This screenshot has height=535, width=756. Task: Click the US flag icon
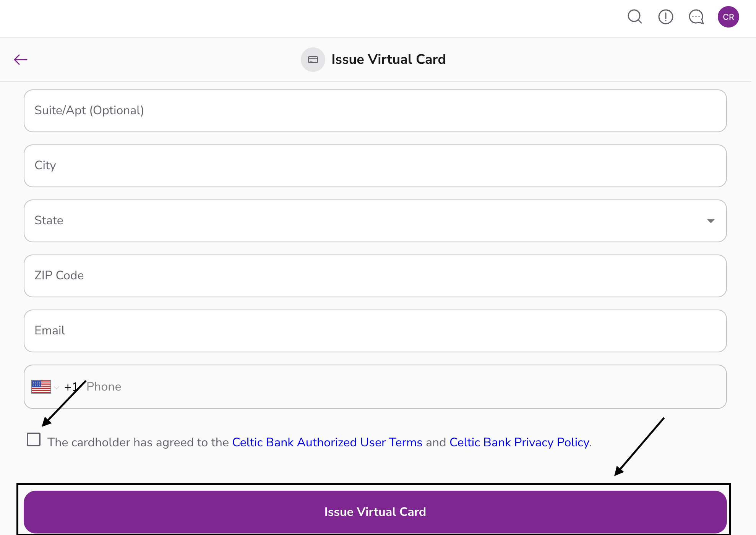point(41,387)
